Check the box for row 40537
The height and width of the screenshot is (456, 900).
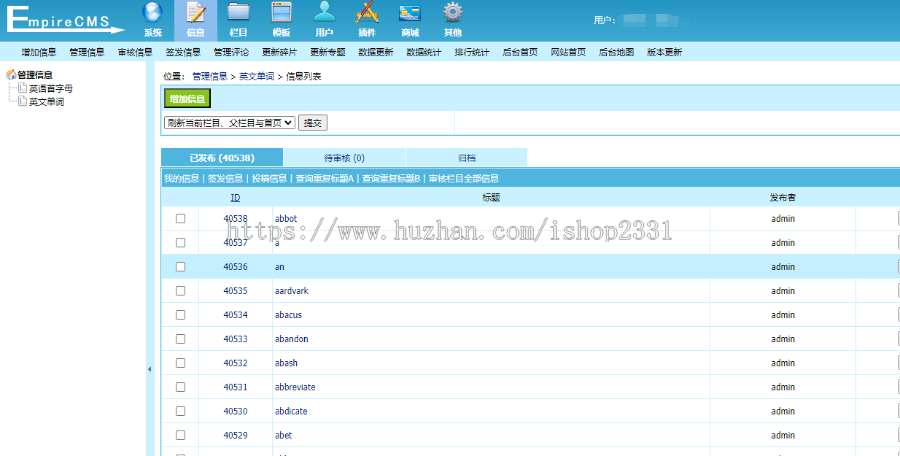click(x=180, y=243)
